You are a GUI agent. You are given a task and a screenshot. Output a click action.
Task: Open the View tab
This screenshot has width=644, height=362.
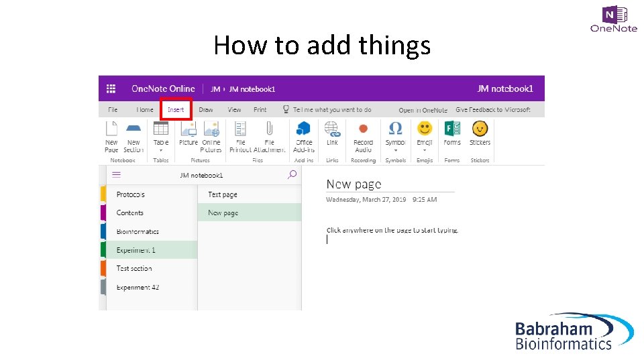235,109
